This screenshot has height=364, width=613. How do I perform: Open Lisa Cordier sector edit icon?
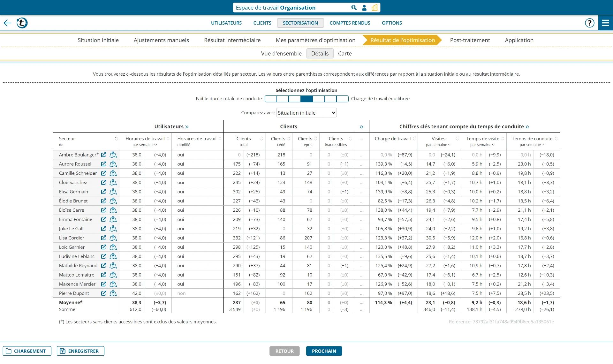(x=103, y=238)
